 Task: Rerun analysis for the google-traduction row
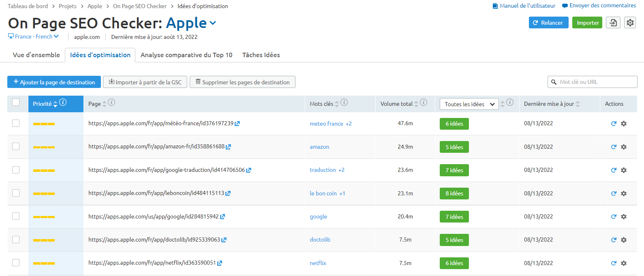[614, 170]
